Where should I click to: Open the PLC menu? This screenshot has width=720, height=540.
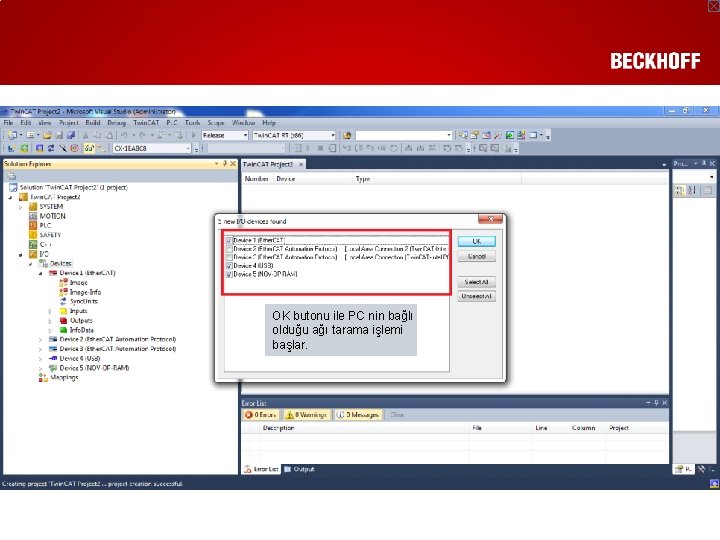(x=172, y=123)
